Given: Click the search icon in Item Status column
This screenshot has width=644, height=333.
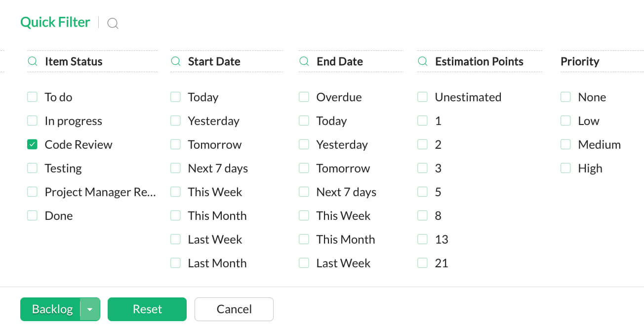Looking at the screenshot, I should coord(32,61).
